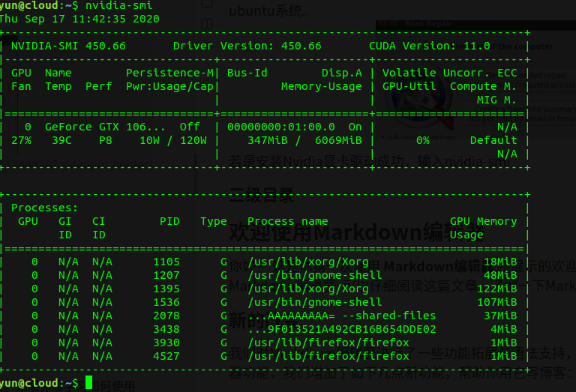Click PID '1207' in process table
Image resolution: width=576 pixels, height=392 pixels.
click(166, 275)
